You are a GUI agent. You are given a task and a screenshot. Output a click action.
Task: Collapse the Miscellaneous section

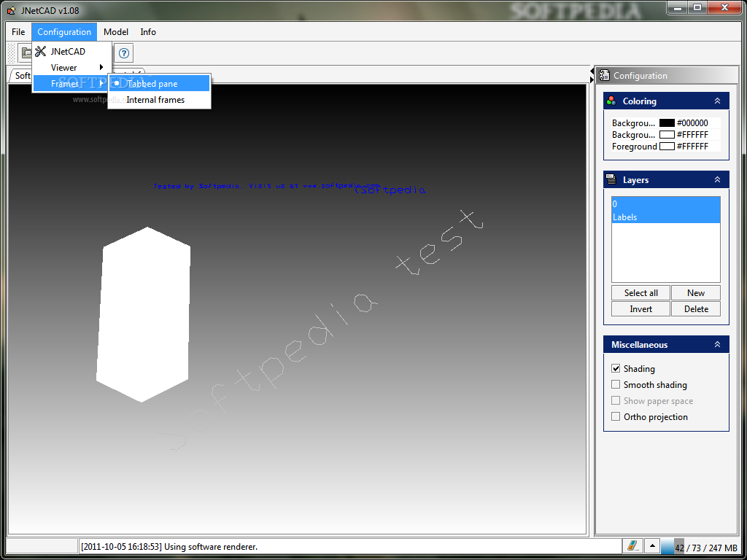(x=718, y=344)
